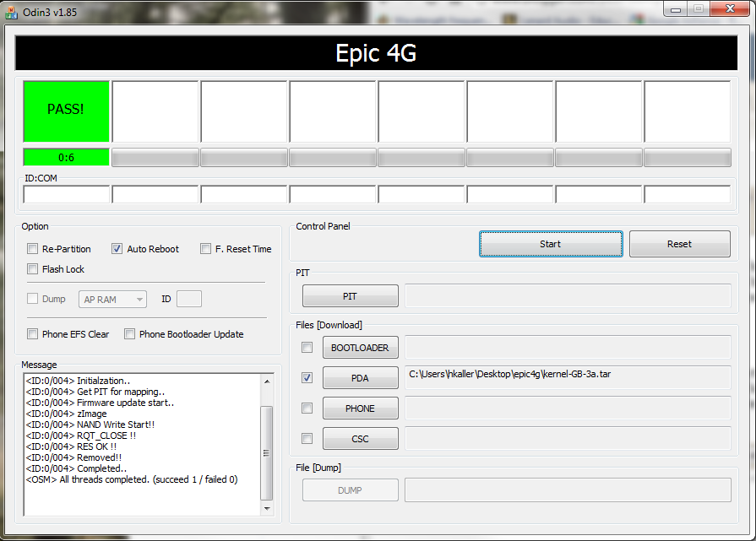This screenshot has width=756, height=541.
Task: Check Phone Bootloader Update box
Action: coord(130,334)
